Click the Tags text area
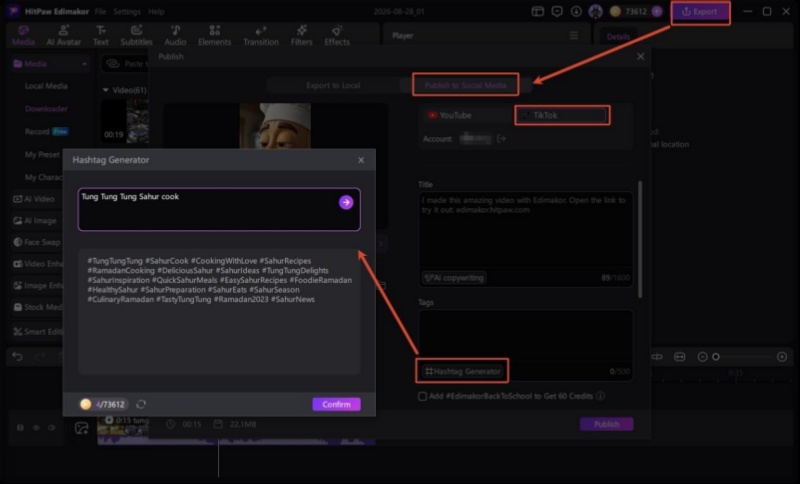Image resolution: width=800 pixels, height=484 pixels. (x=526, y=336)
